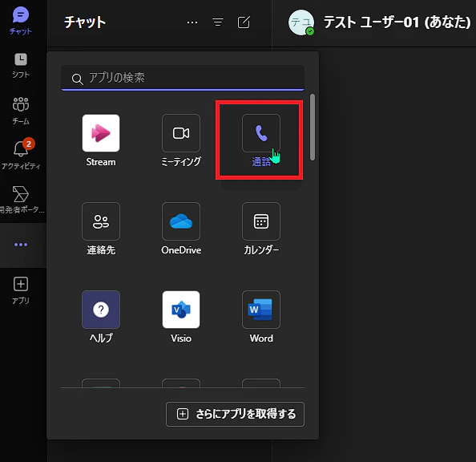Open the Visio app
Image resolution: width=476 pixels, height=462 pixels.
coord(181,317)
